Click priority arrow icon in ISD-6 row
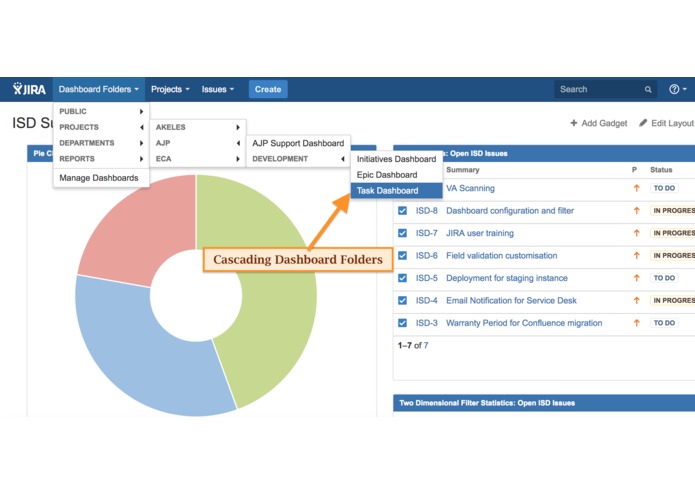Image resolution: width=695 pixels, height=494 pixels. point(636,256)
